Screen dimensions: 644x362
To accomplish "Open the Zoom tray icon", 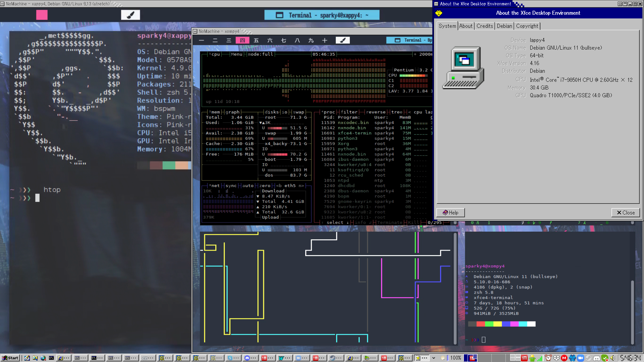I will [581, 358].
